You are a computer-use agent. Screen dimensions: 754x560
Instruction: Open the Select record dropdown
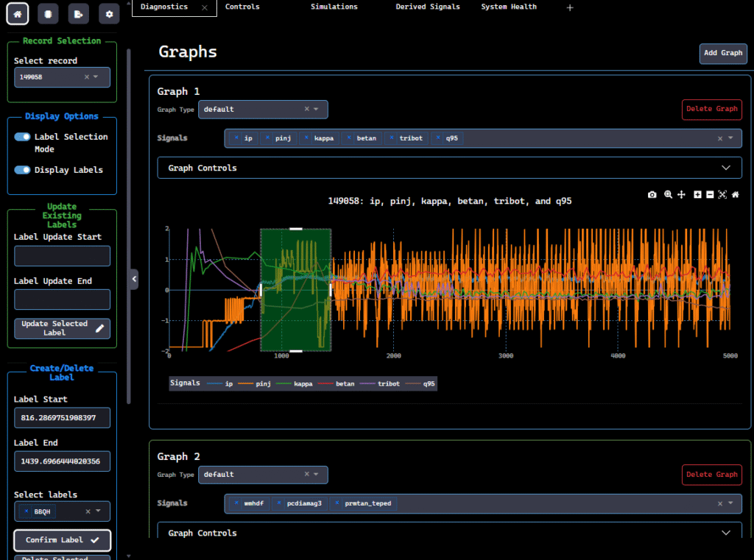[x=96, y=77]
